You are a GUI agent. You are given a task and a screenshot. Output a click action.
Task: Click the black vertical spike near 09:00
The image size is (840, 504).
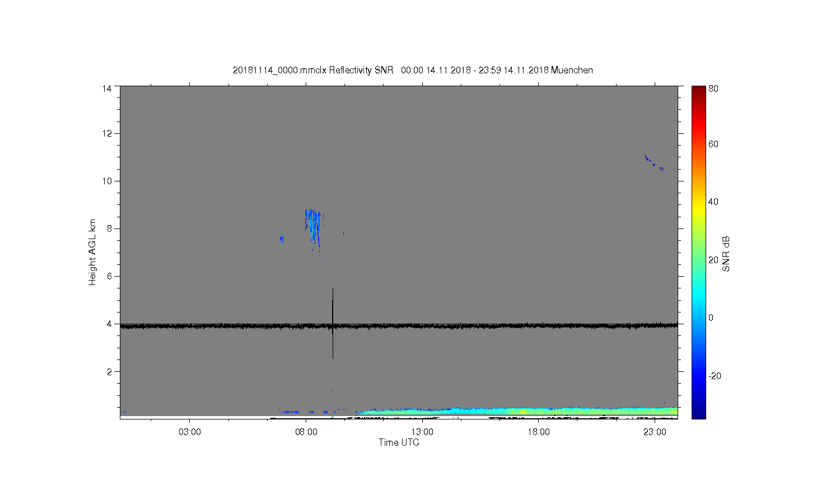coord(333,323)
